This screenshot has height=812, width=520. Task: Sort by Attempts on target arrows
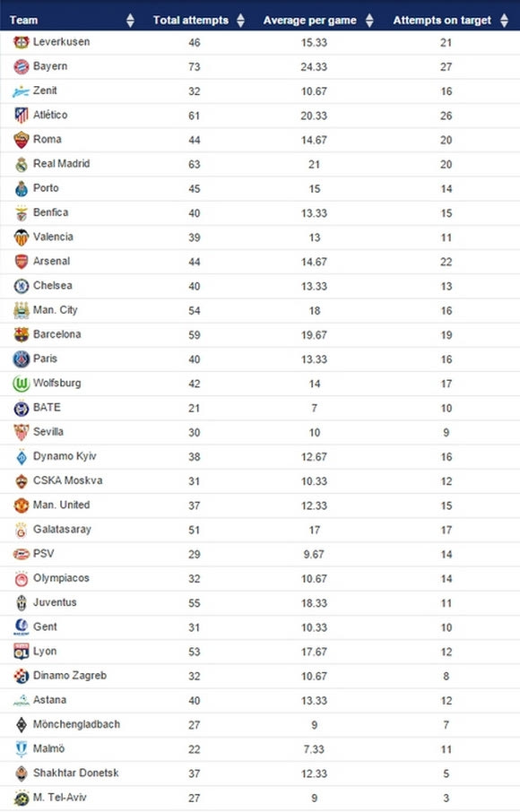(x=505, y=21)
